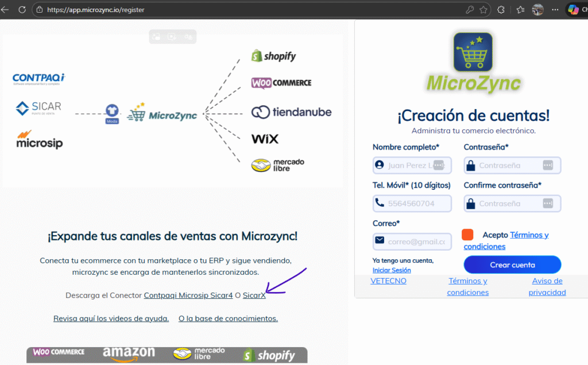Open the base de conocimientos link
The image size is (588, 365).
tap(228, 318)
